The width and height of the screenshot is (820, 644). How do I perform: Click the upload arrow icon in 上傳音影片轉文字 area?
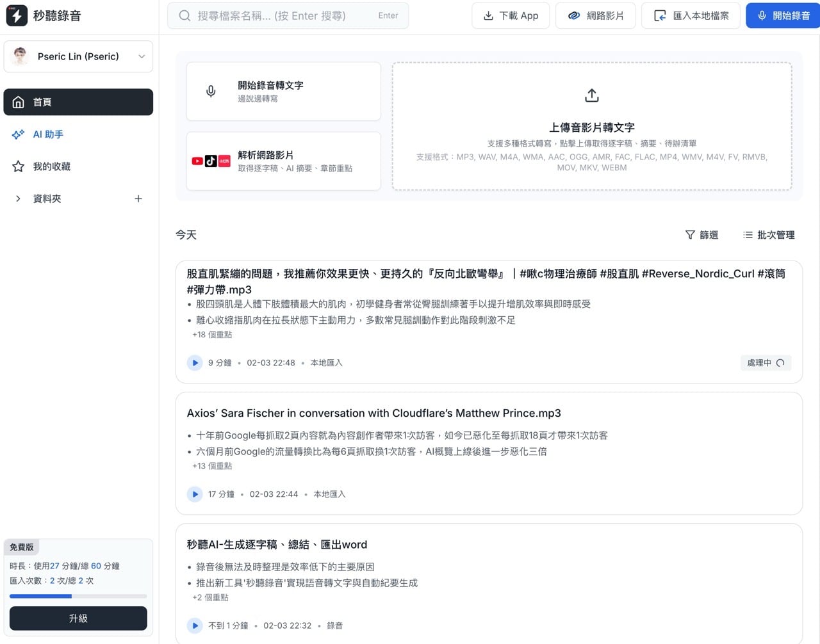pos(591,95)
